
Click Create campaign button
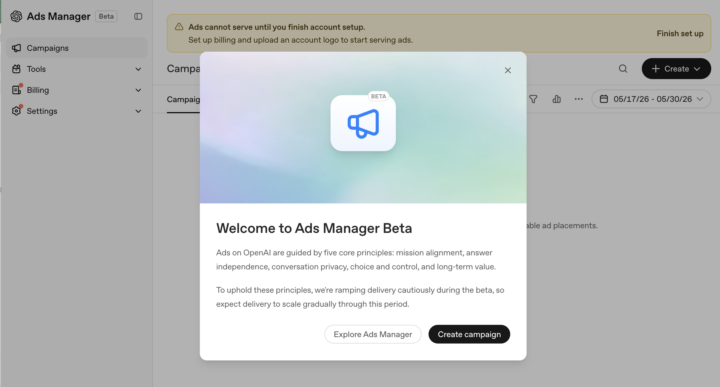[x=469, y=334]
